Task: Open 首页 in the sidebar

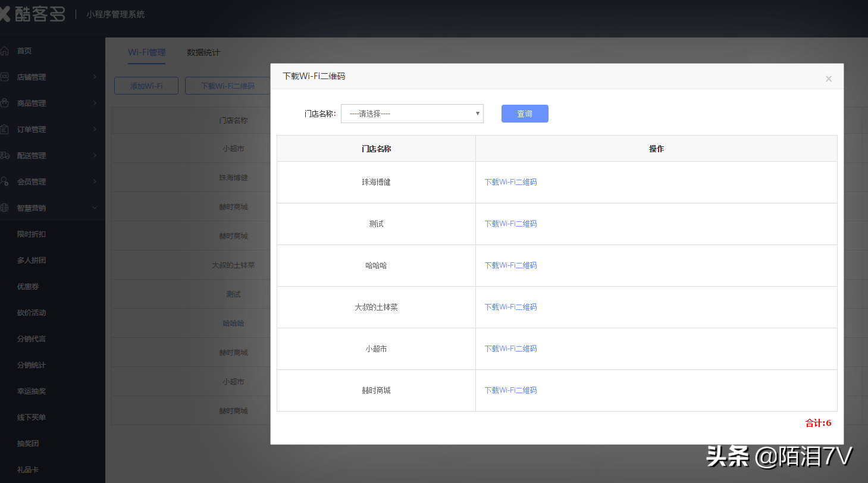Action: click(x=24, y=51)
